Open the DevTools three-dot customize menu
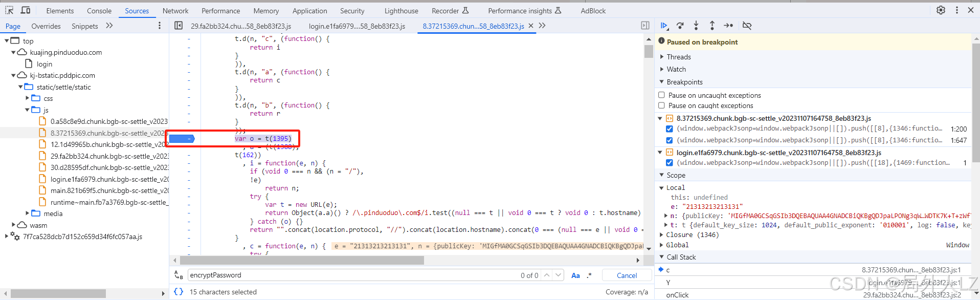This screenshot has width=980, height=300. [x=957, y=10]
